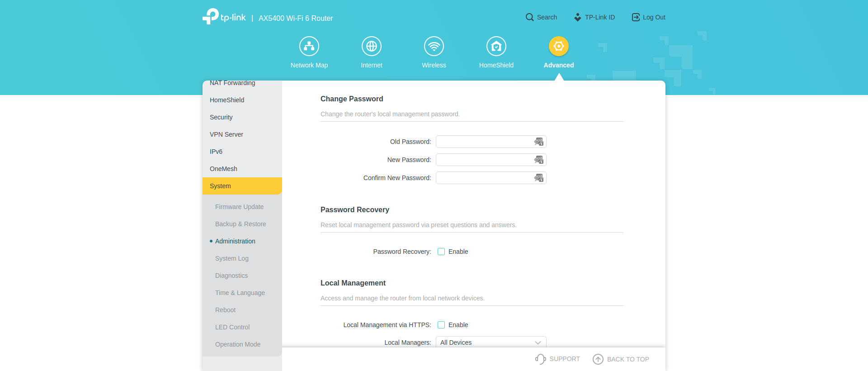Enable the Password Recovery checkbox
Screen dimensions: 868x371
point(441,252)
